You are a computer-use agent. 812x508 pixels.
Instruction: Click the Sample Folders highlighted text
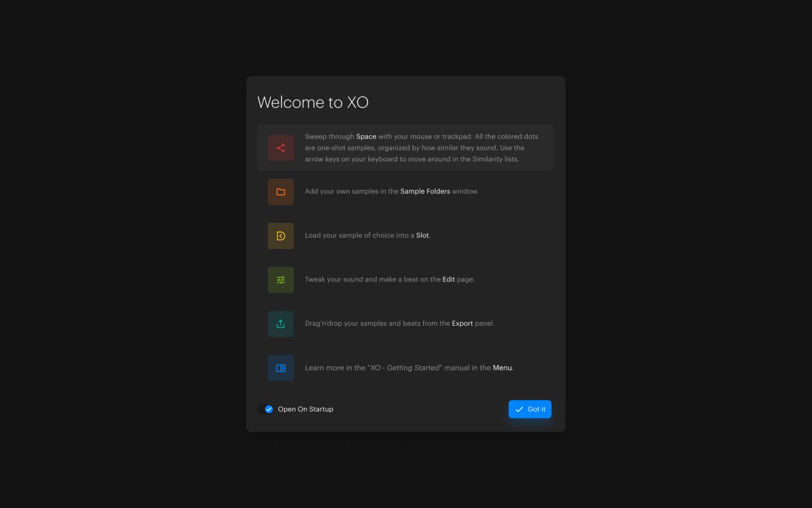coord(425,191)
